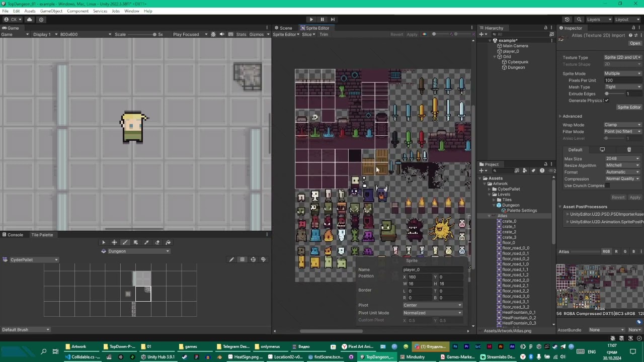Lock the Hierarchy panel
This screenshot has height=362, width=644.
click(546, 28)
